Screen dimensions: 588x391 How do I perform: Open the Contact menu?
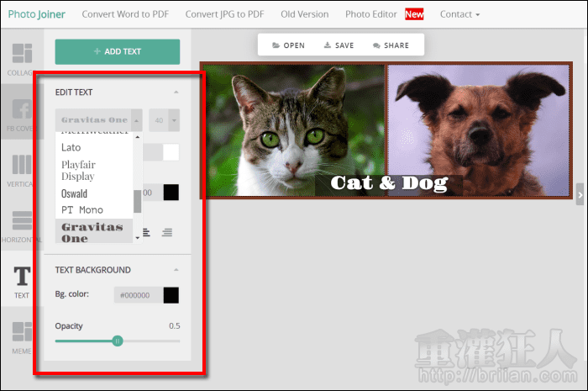[x=459, y=14]
